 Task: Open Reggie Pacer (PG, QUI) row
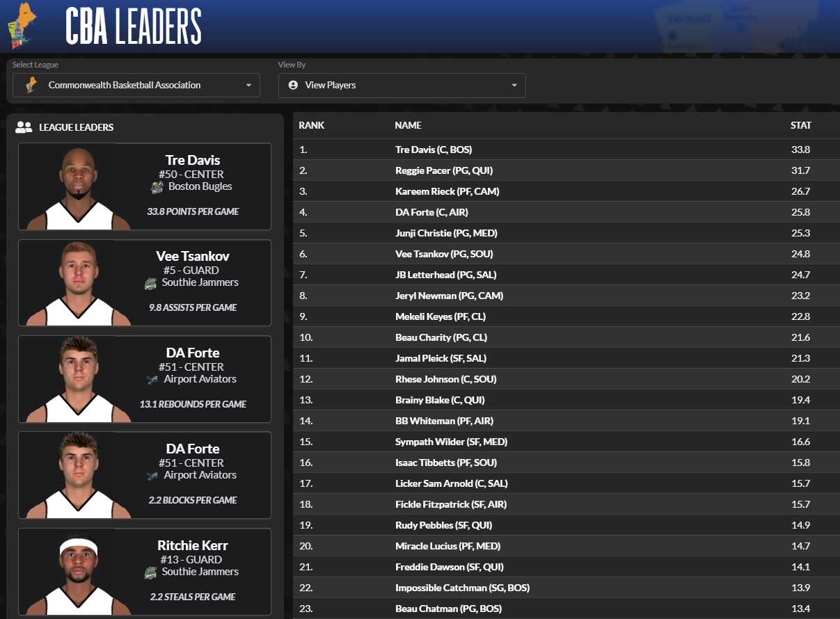pyautogui.click(x=566, y=170)
